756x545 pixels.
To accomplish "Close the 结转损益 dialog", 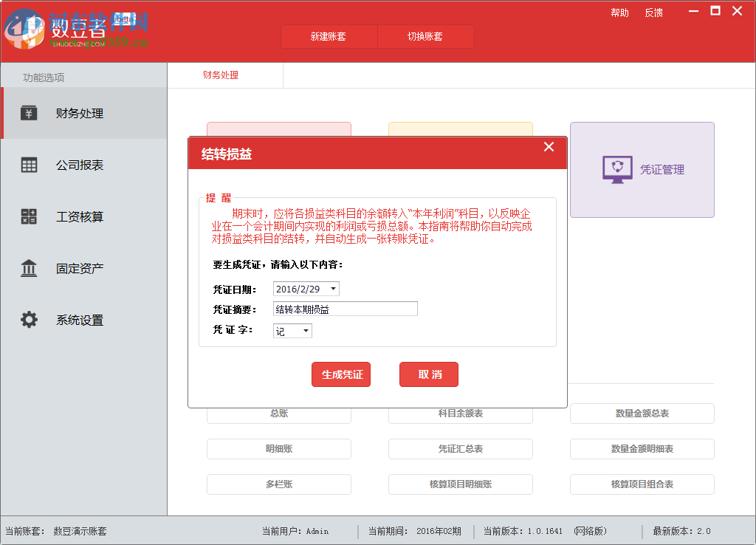I will coord(549,146).
